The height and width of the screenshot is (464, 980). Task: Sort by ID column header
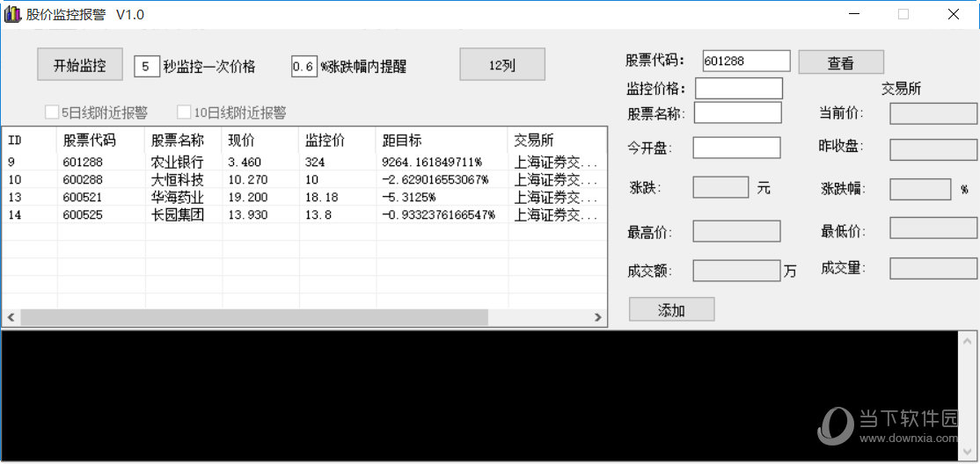pos(30,140)
